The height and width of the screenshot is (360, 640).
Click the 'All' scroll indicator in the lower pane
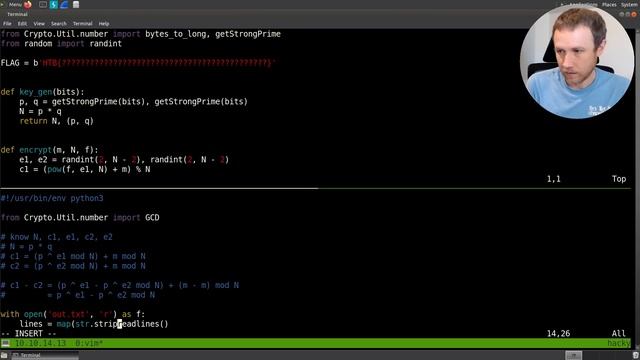[x=619, y=333]
